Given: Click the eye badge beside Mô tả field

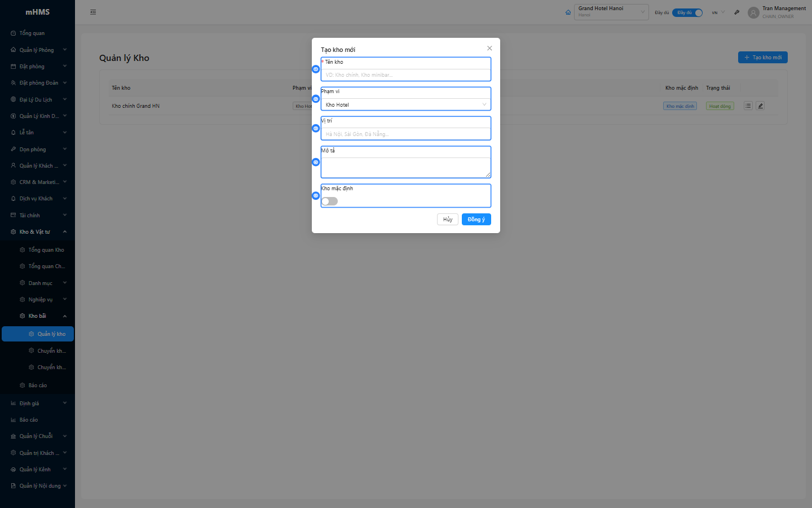Looking at the screenshot, I should pyautogui.click(x=316, y=162).
